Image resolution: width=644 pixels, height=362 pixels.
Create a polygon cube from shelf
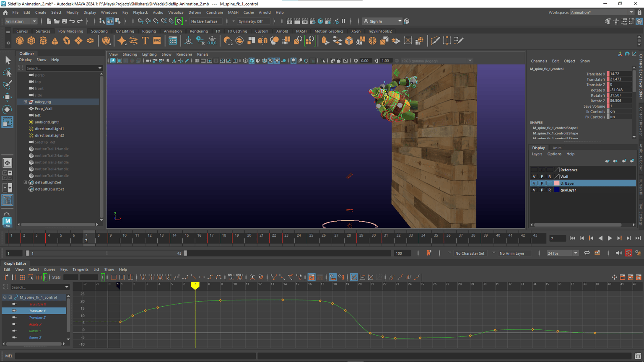(31, 41)
